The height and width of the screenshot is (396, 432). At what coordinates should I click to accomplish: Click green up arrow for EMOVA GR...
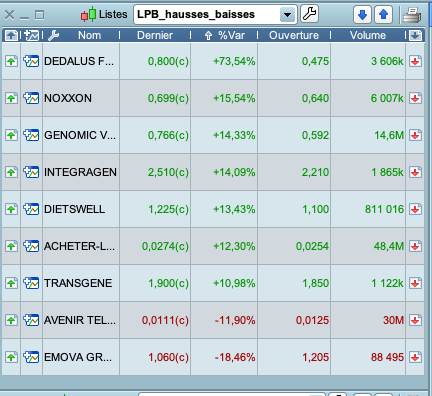[11, 357]
